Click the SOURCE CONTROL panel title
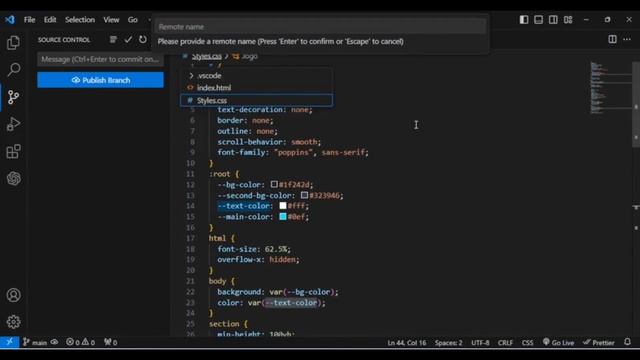 [64, 40]
